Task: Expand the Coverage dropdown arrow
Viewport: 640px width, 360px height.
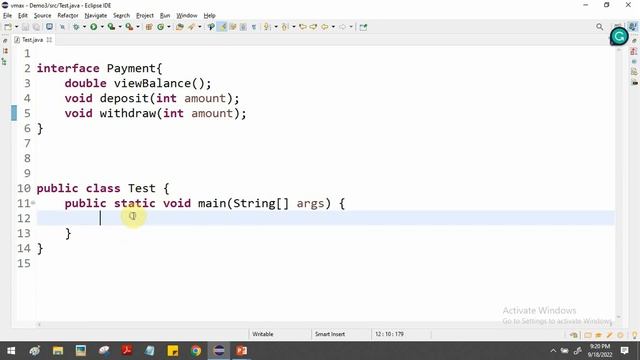Action: pos(120,27)
